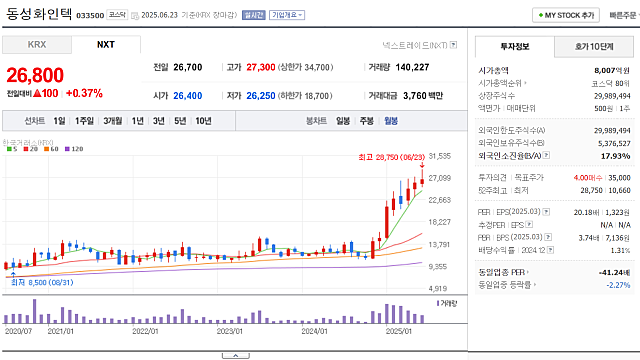Click the calendar icon beside date
This screenshot has width=640, height=360.
(135, 16)
